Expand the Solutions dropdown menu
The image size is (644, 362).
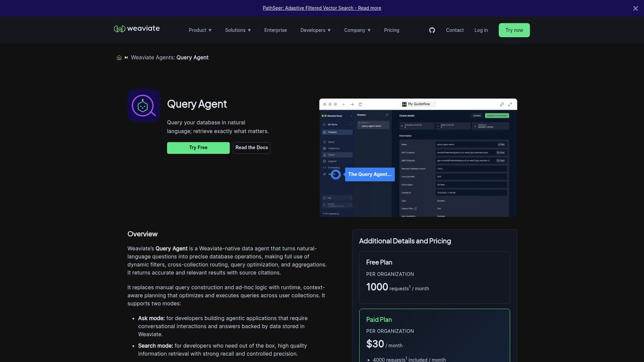click(238, 30)
